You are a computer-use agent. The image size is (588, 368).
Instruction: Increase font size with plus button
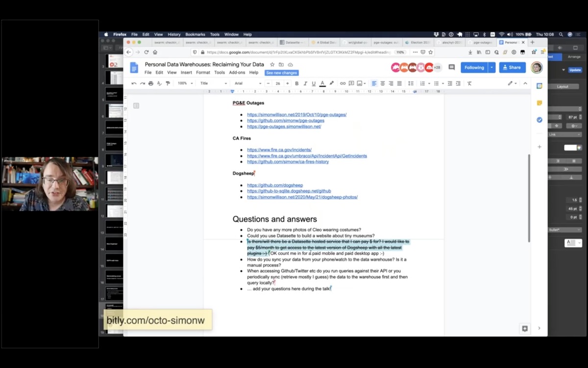pyautogui.click(x=288, y=83)
